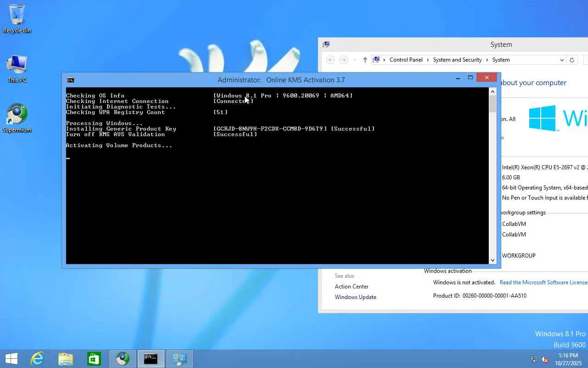
Task: Click the generic product key in console
Action: coord(270,129)
